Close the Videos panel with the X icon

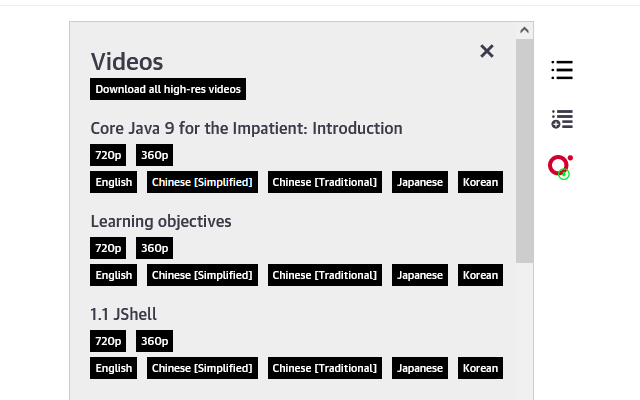point(487,51)
